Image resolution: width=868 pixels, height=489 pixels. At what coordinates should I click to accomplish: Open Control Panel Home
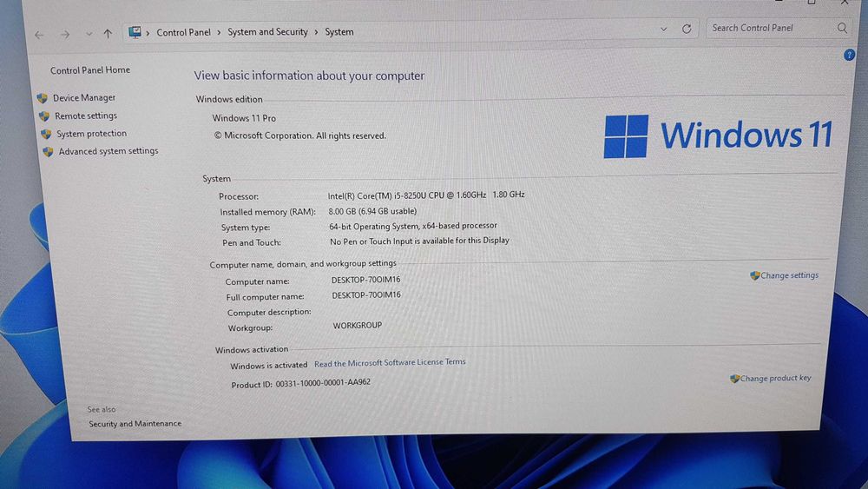tap(90, 69)
